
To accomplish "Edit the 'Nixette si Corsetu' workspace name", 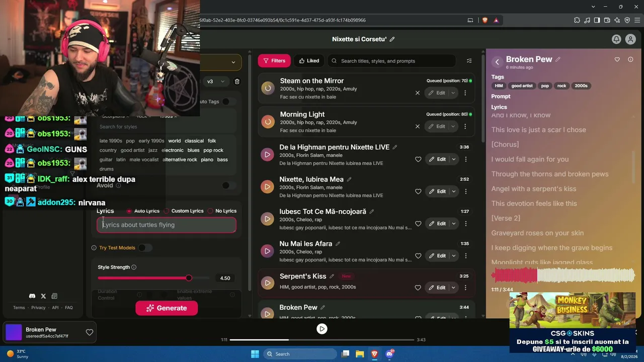I will 392,39.
